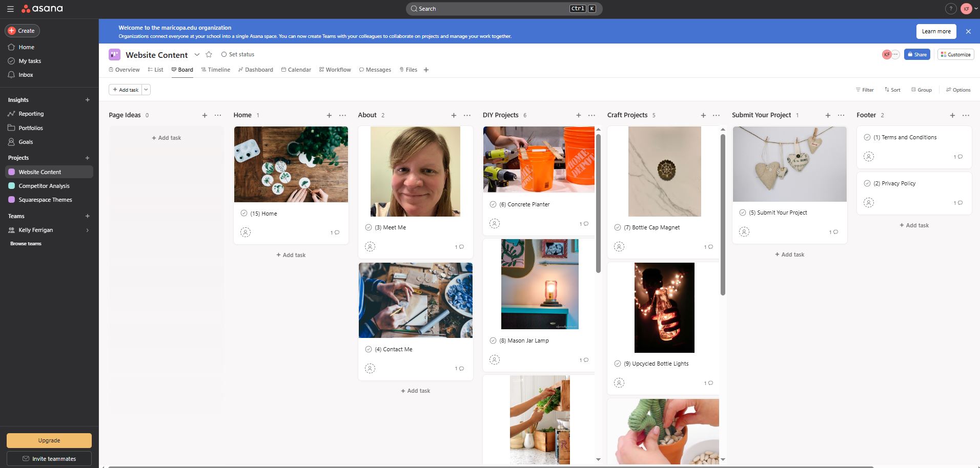The height and width of the screenshot is (468, 980).
Task: Click assignee icon on Meet Me card
Action: click(370, 247)
